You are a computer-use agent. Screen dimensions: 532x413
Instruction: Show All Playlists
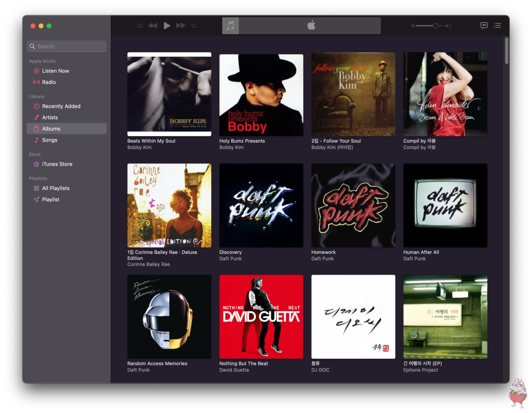tap(66, 188)
